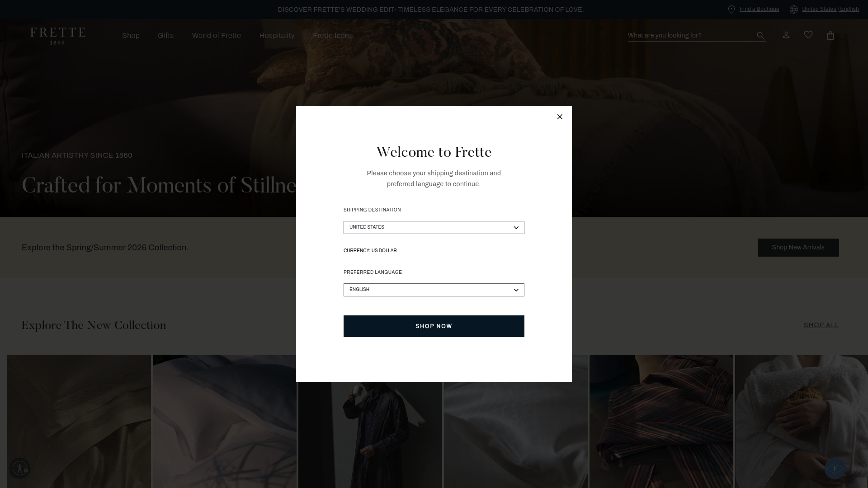Click the globe region icon
The image size is (868, 488).
(x=794, y=9)
